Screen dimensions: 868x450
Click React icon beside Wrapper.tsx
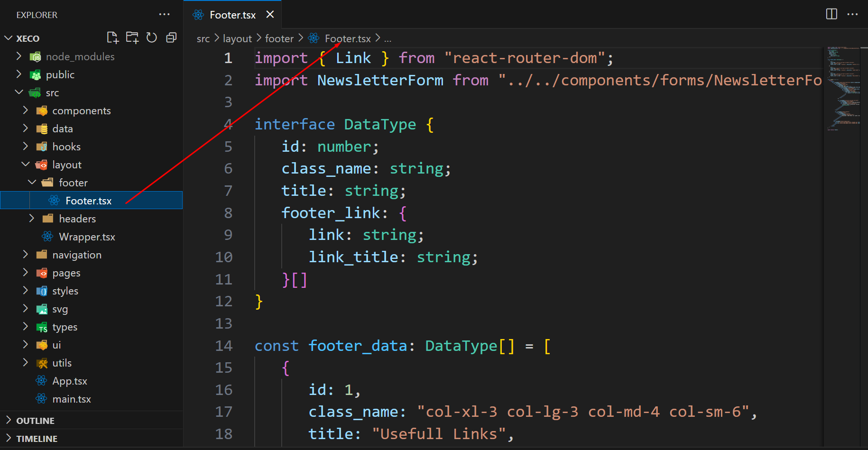(47, 236)
